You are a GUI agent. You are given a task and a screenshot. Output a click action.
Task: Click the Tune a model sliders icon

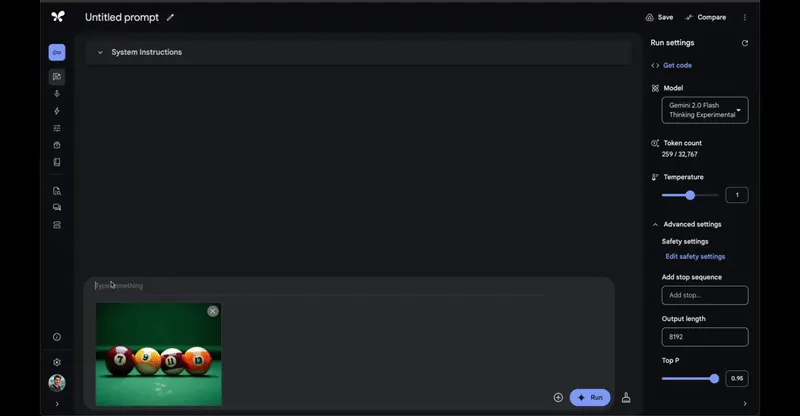(x=57, y=128)
